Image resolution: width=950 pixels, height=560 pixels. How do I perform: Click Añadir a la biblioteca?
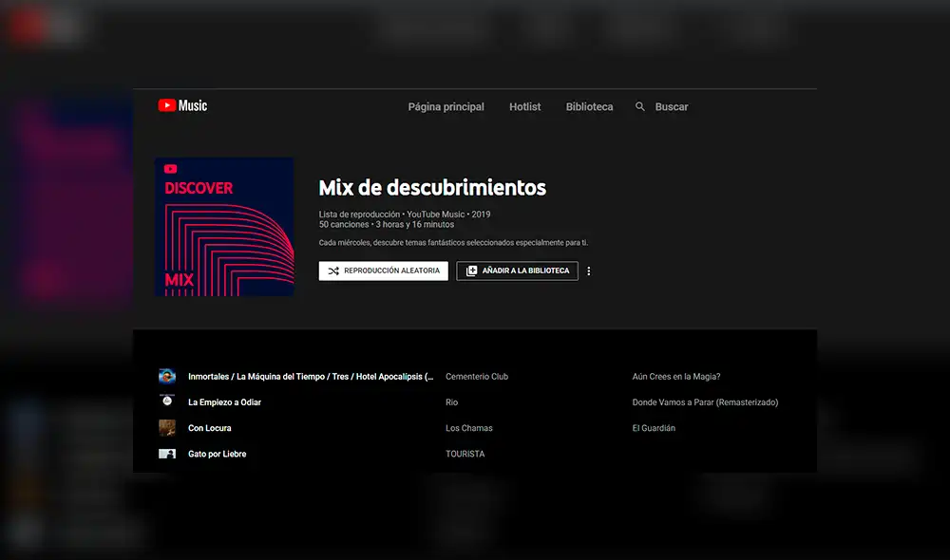click(525, 271)
